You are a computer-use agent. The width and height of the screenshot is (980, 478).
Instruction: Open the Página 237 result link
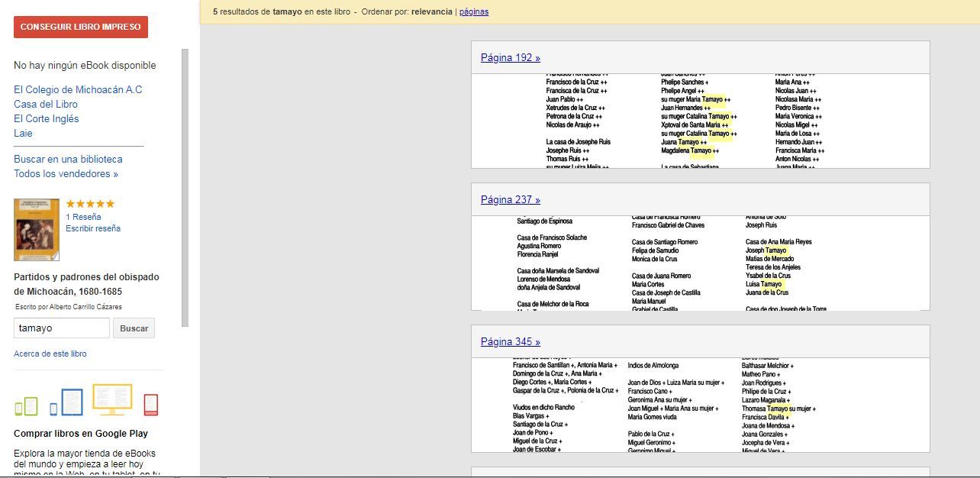pyautogui.click(x=511, y=200)
